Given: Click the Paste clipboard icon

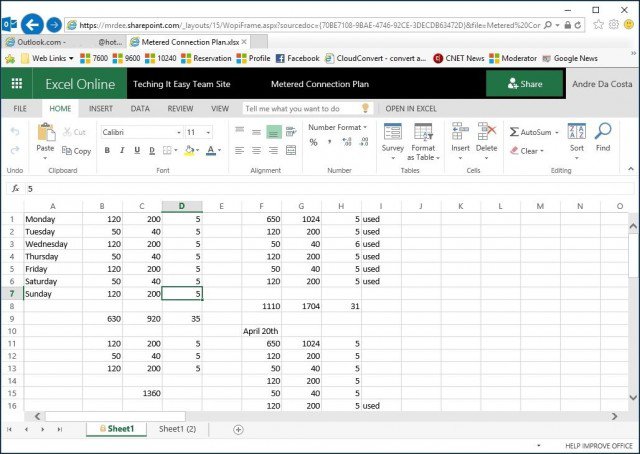Looking at the screenshot, I should (46, 133).
